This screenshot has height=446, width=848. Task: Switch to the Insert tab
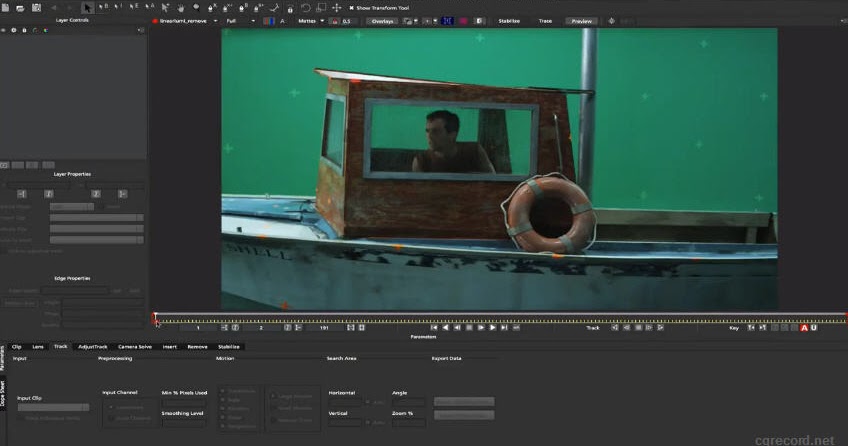(170, 347)
